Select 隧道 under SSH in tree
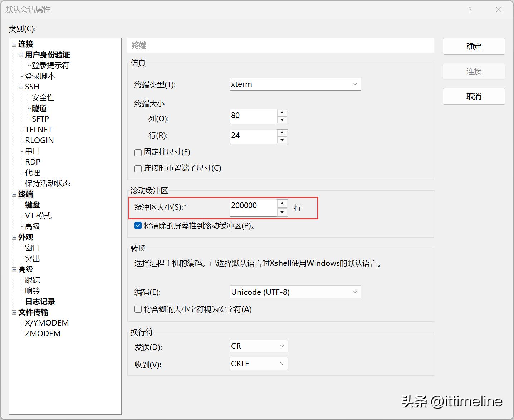The height and width of the screenshot is (420, 514). (39, 108)
